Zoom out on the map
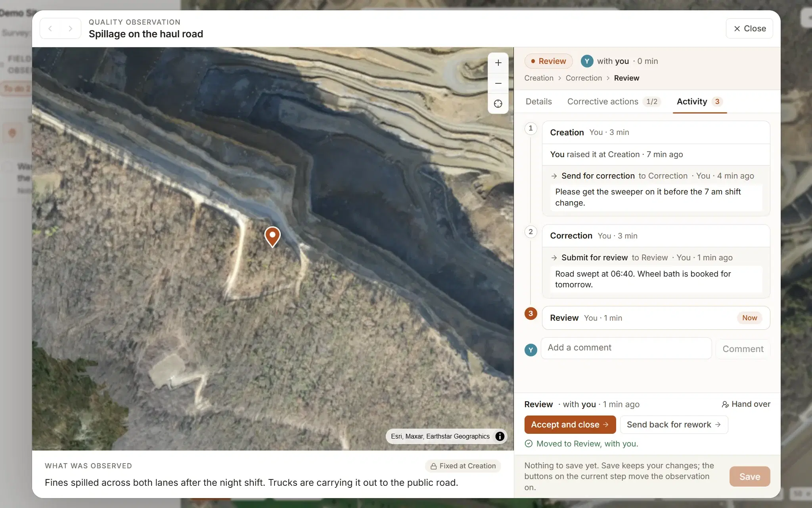Screen dimensions: 812x508 click(498, 83)
